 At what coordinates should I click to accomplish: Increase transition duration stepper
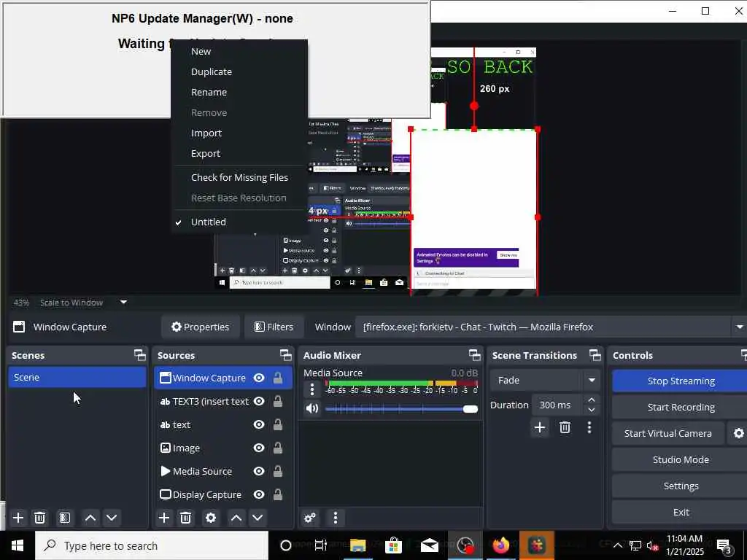click(x=591, y=400)
